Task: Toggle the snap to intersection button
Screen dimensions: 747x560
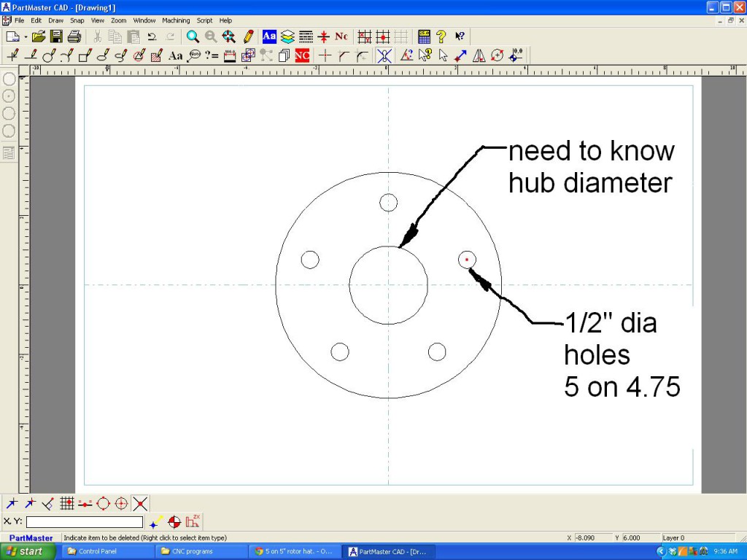Action: pos(141,503)
